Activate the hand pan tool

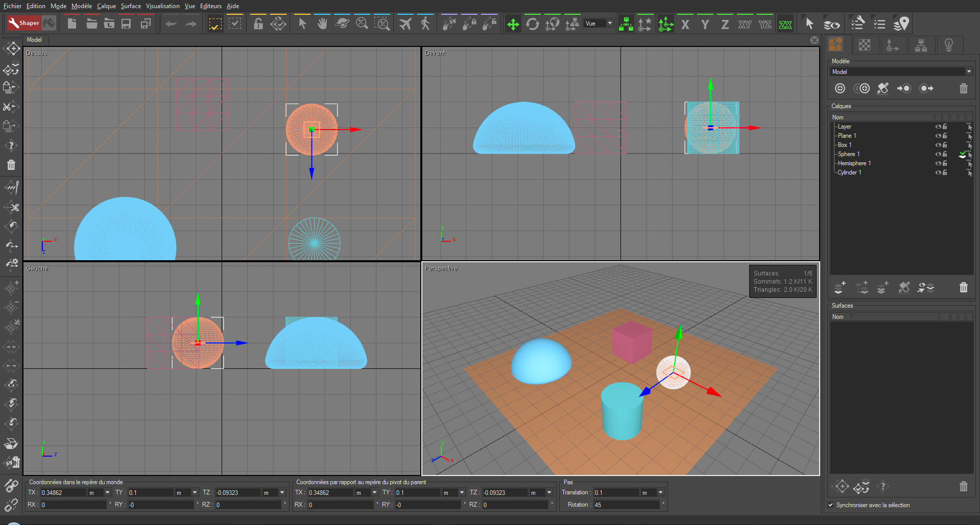tap(322, 23)
